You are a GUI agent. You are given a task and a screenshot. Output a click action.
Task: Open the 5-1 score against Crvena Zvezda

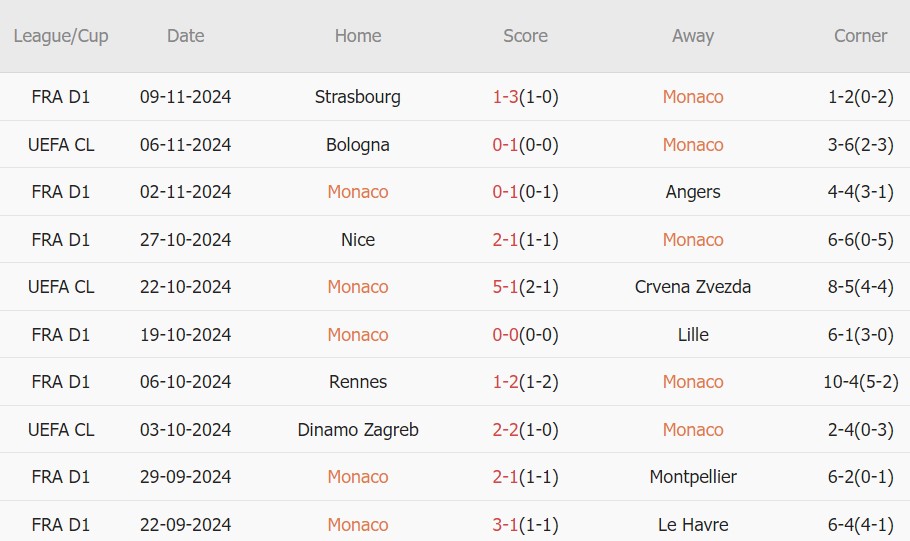506,287
